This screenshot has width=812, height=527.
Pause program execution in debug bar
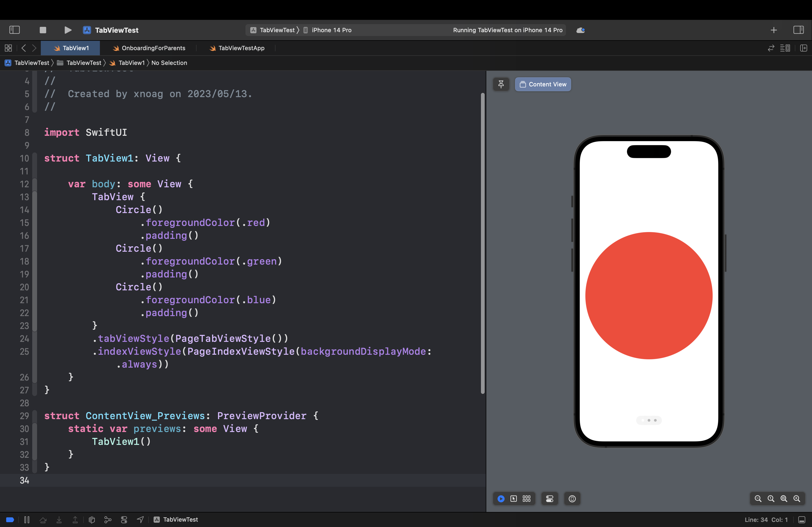27,519
